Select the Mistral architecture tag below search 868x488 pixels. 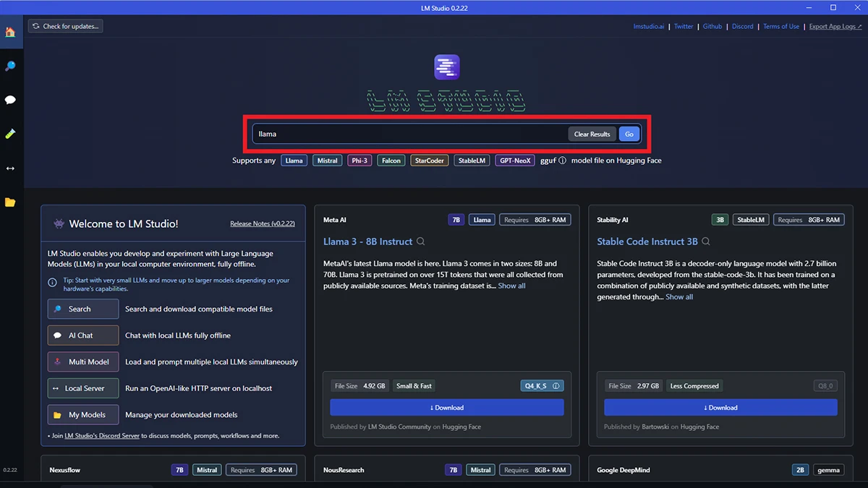click(x=327, y=160)
